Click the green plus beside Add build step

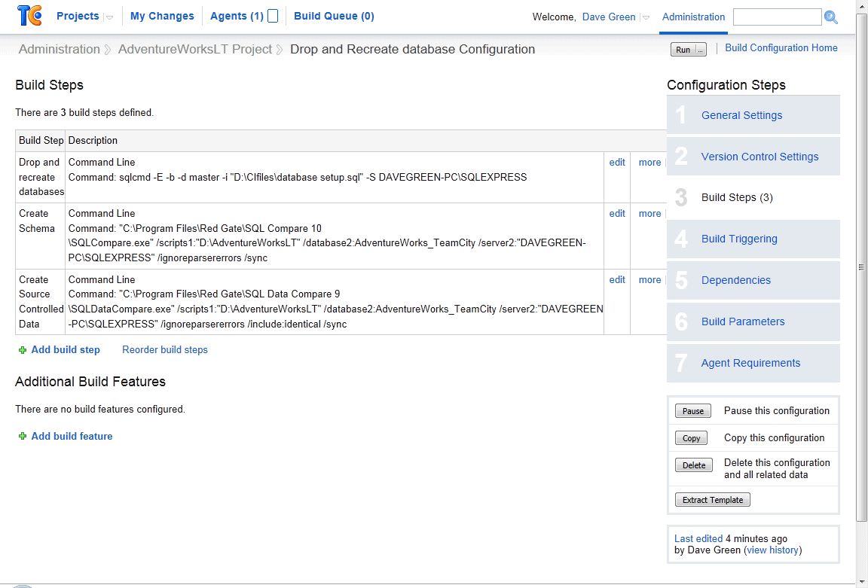(x=22, y=350)
